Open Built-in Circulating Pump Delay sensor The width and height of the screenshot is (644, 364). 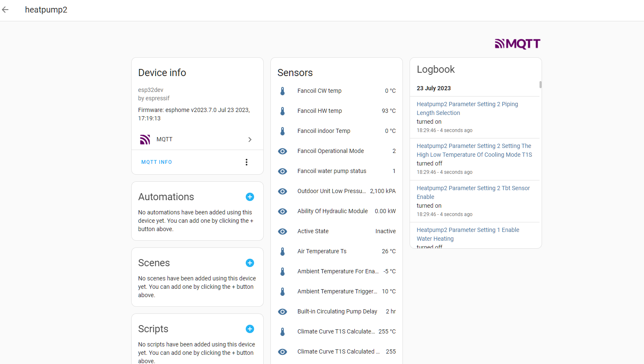coord(336,312)
